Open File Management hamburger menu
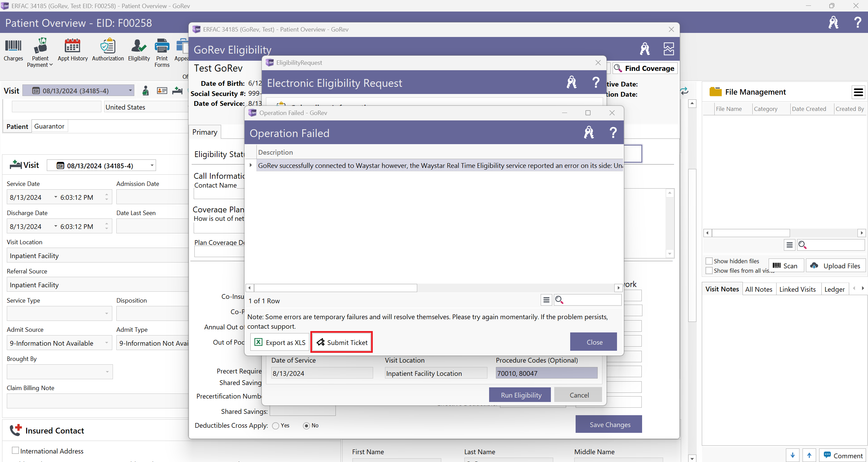 point(859,92)
